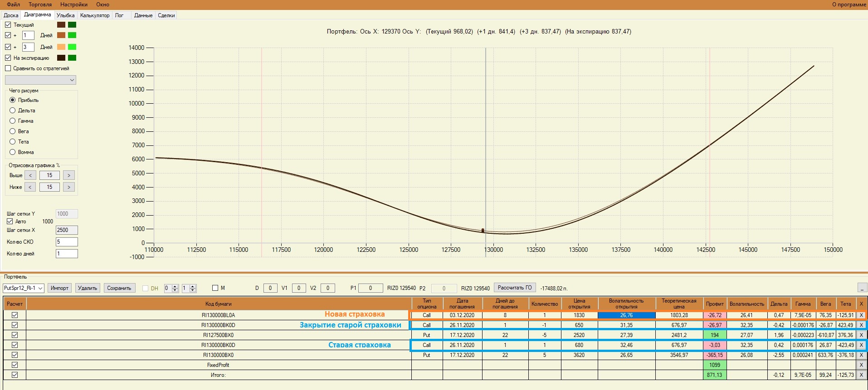Switch to the 'Сделки' tab
The height and width of the screenshot is (390, 868).
click(166, 15)
